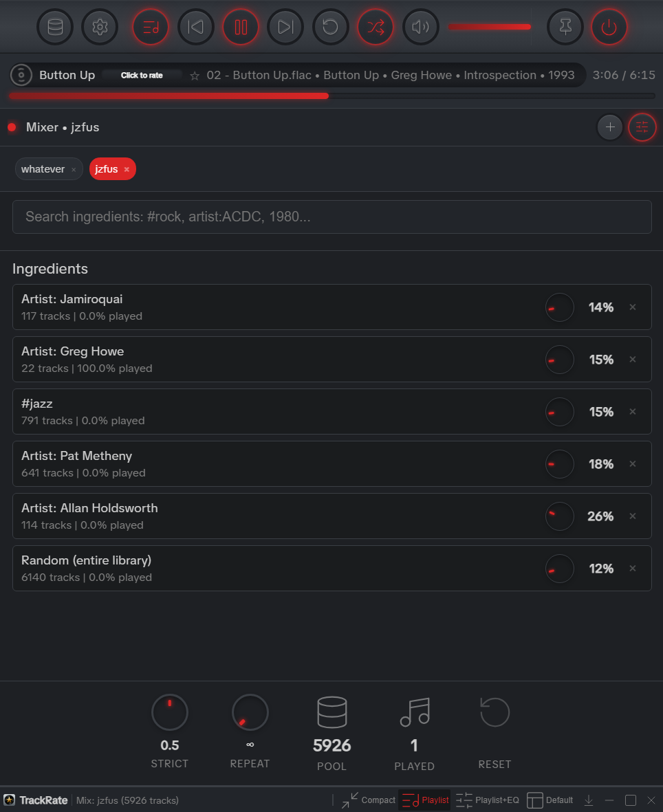This screenshot has height=812, width=663.
Task: Rate the current track via Click to rate
Action: (x=141, y=76)
